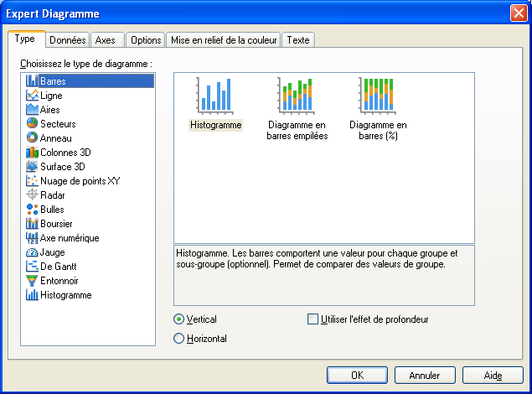The width and height of the screenshot is (532, 394).
Task: Pick the Anneau doughnut chart icon
Action: coord(33,138)
